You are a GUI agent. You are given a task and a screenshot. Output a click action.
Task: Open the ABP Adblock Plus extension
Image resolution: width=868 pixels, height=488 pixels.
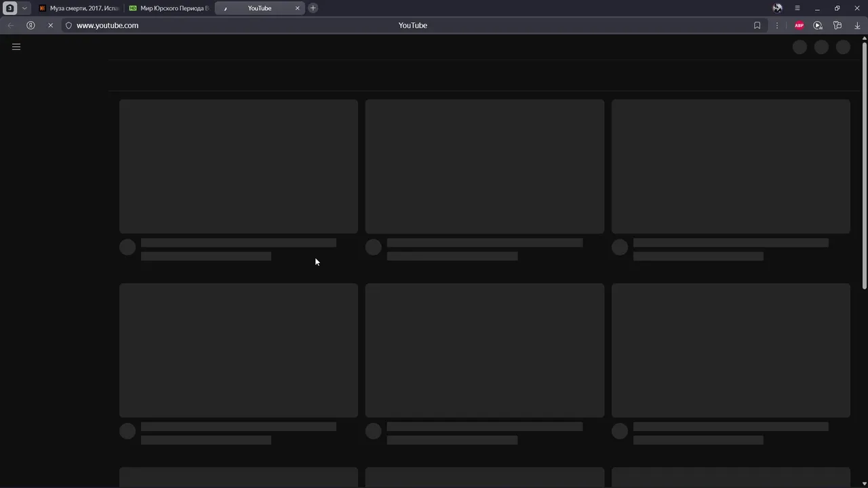799,25
